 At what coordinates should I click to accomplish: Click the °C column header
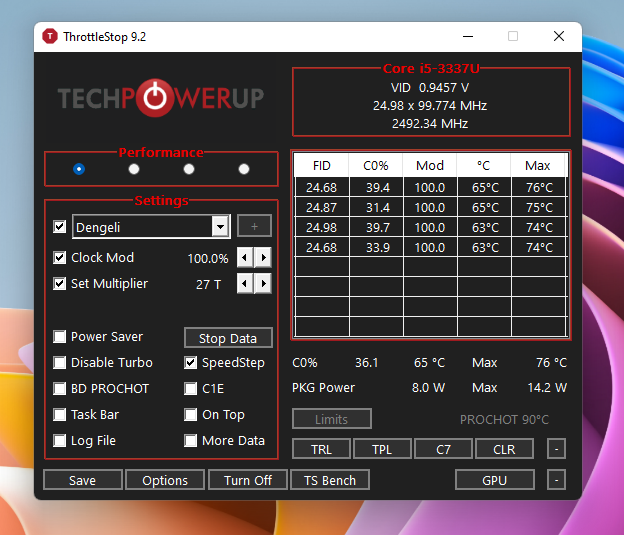pos(484,166)
